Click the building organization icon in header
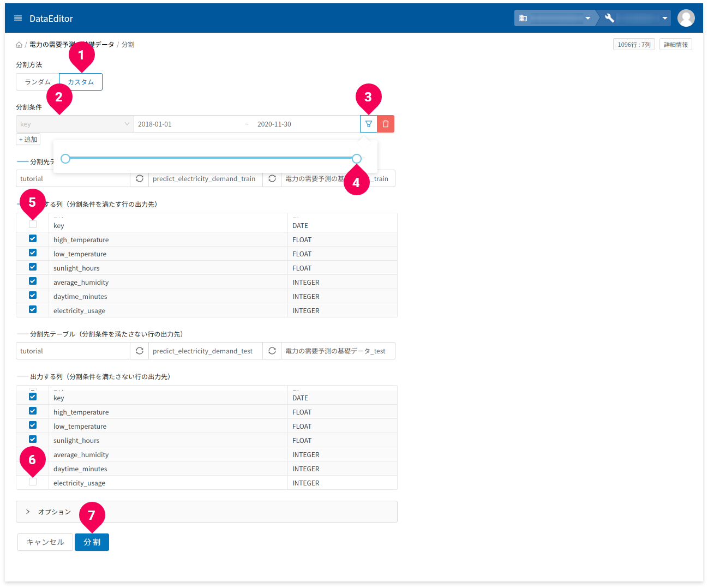Viewport: 708px width, 588px height. point(523,18)
